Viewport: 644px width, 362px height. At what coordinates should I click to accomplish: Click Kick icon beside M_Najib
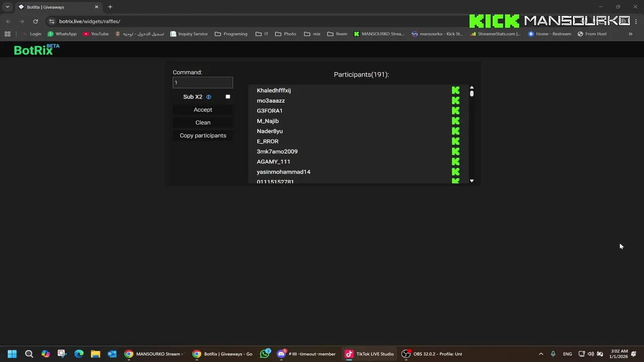pos(456,121)
